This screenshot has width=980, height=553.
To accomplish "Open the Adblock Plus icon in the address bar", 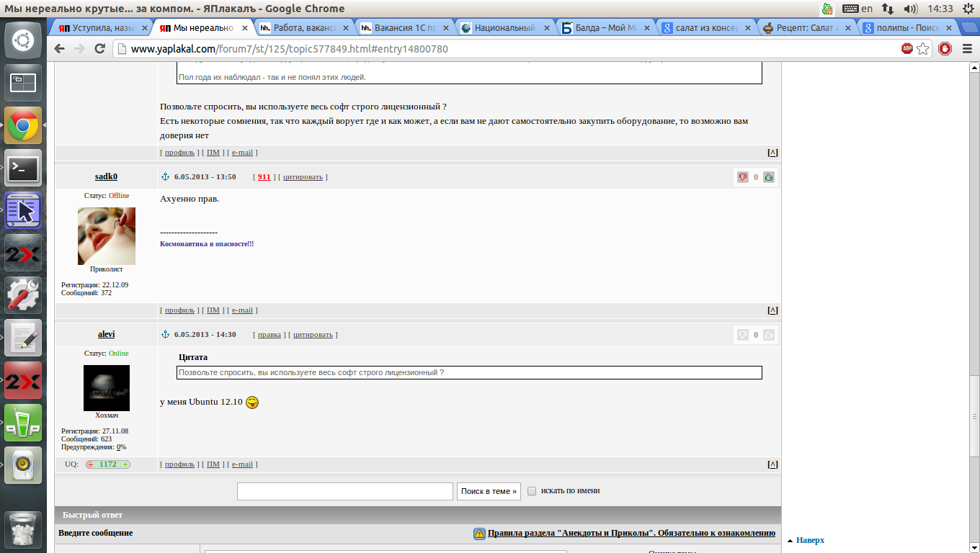I will [907, 49].
